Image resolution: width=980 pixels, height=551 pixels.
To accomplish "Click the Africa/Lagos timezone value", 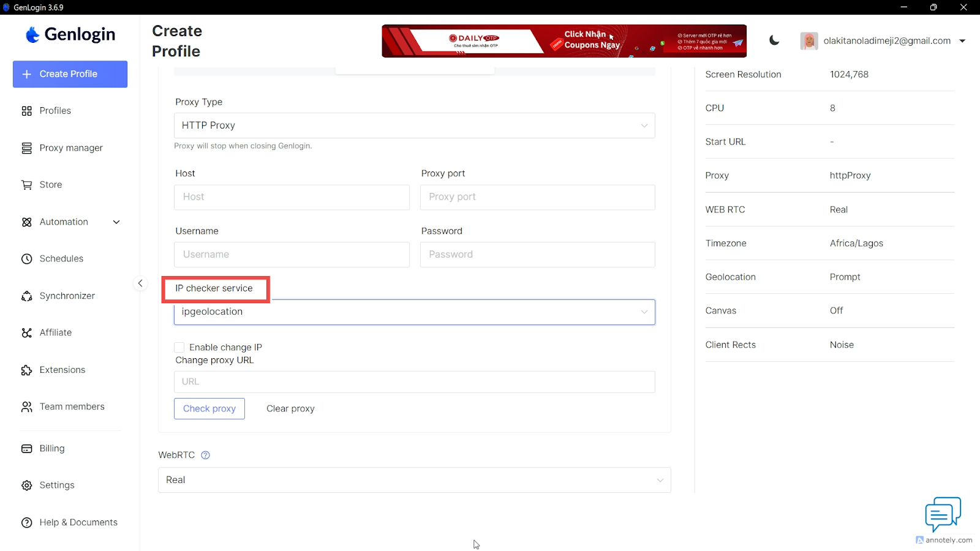I will [x=856, y=244].
